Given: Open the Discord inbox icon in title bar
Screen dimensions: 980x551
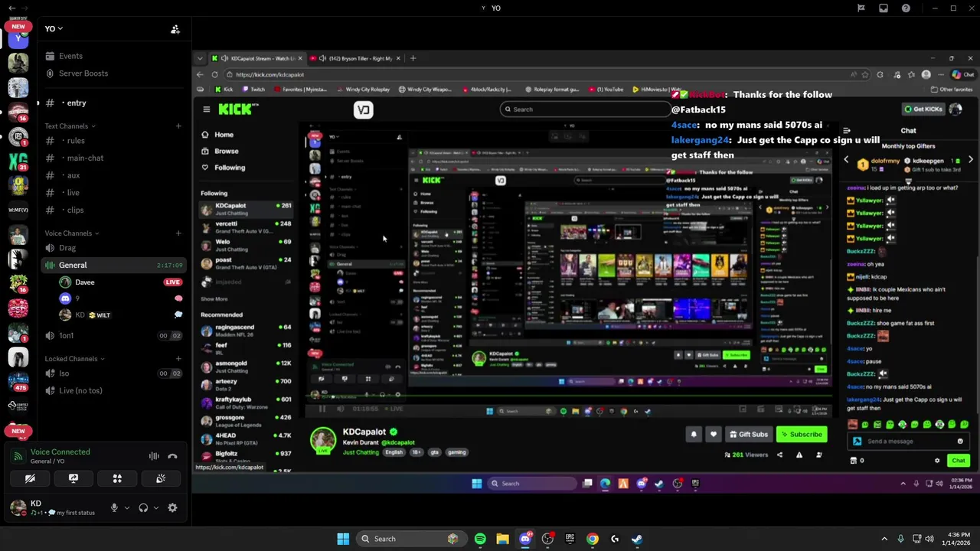Looking at the screenshot, I should coord(884,8).
